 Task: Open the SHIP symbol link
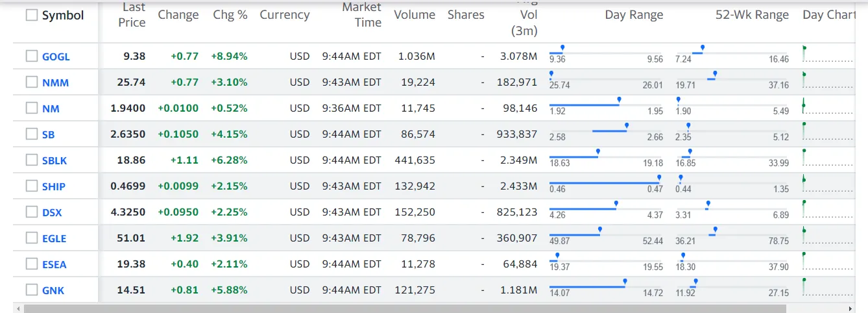point(54,186)
